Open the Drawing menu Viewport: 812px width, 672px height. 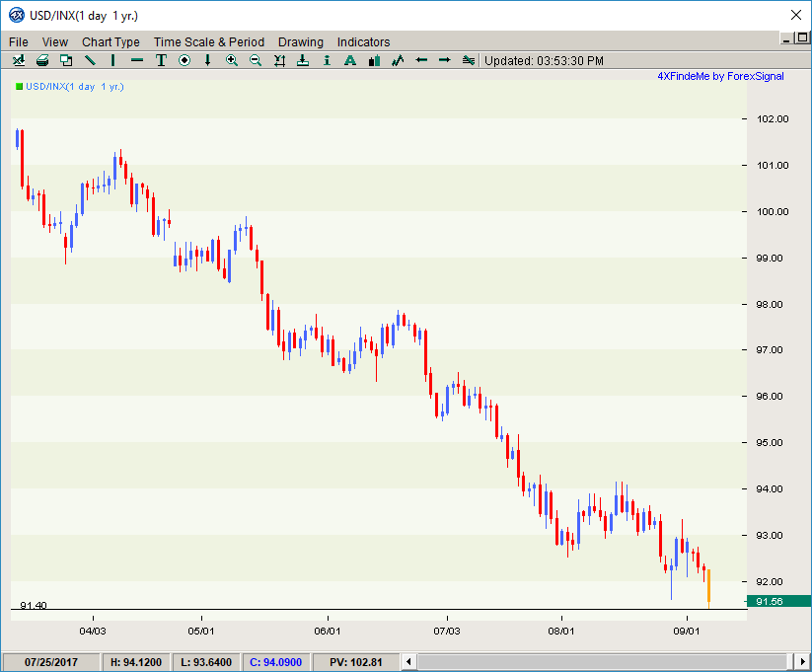point(301,42)
